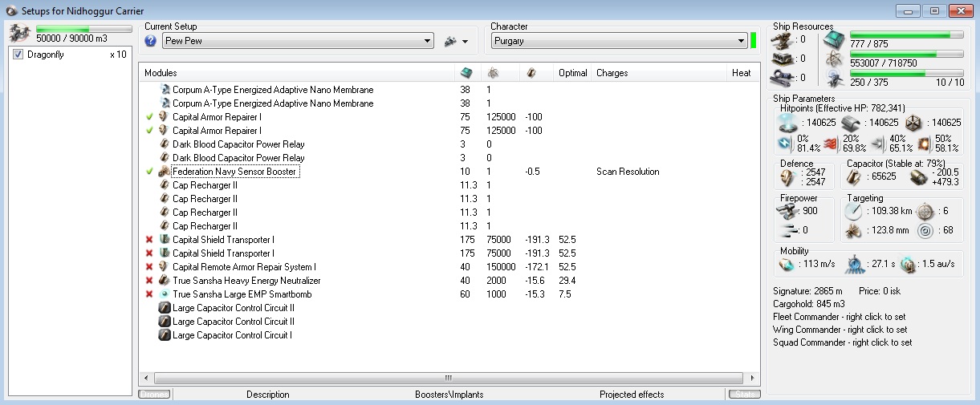Viewport: 980px width, 405px height.
Task: Click the right scroll arrow under module list
Action: [x=754, y=378]
